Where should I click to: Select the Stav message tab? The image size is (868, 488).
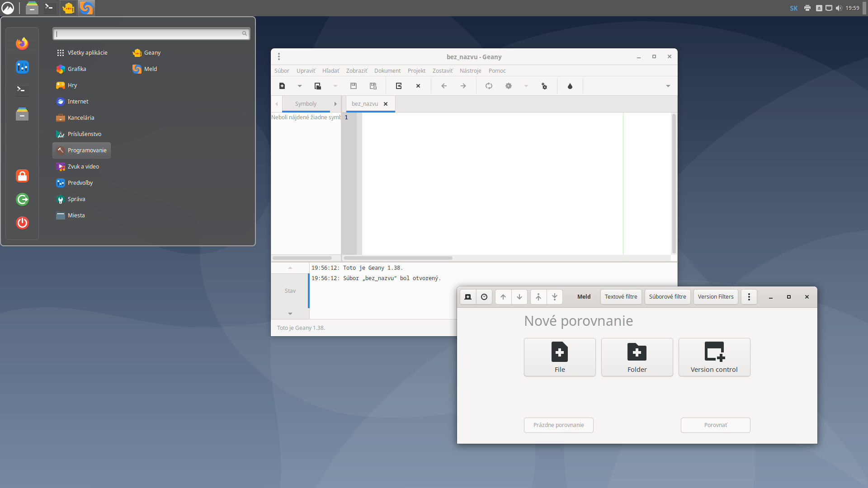pyautogui.click(x=290, y=291)
